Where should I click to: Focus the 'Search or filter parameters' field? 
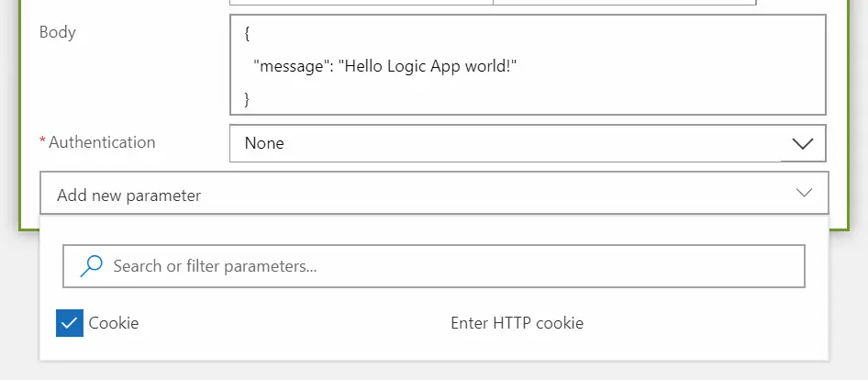[434, 266]
